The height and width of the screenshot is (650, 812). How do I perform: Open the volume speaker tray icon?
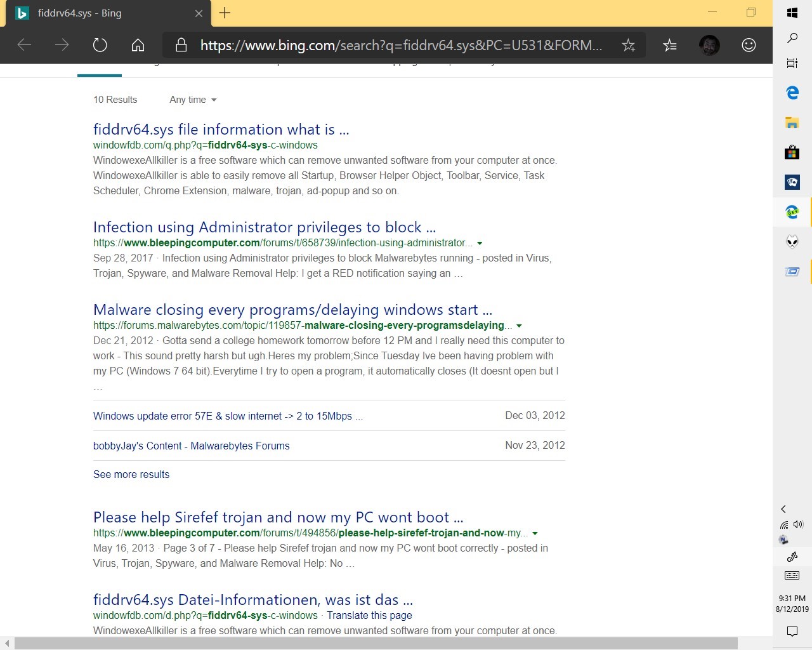(798, 524)
